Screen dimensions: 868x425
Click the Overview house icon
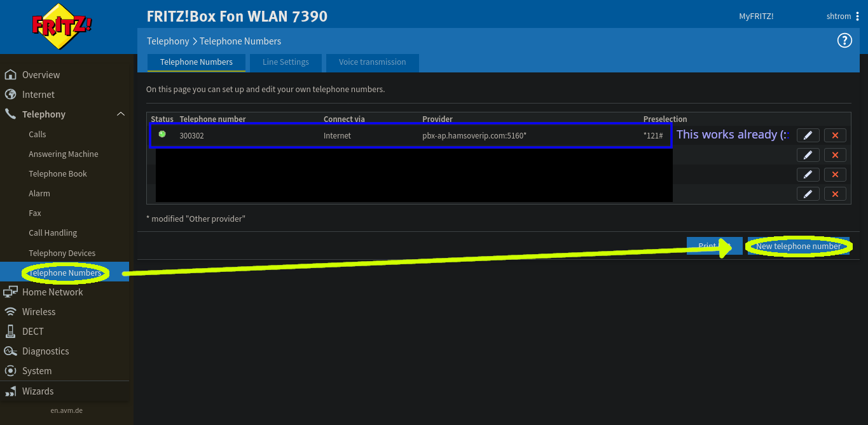click(x=10, y=75)
